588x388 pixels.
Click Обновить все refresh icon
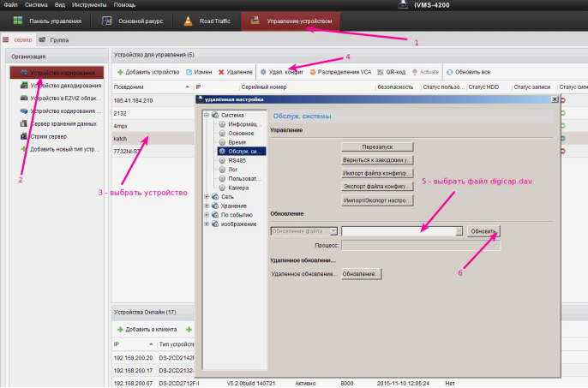click(x=449, y=72)
